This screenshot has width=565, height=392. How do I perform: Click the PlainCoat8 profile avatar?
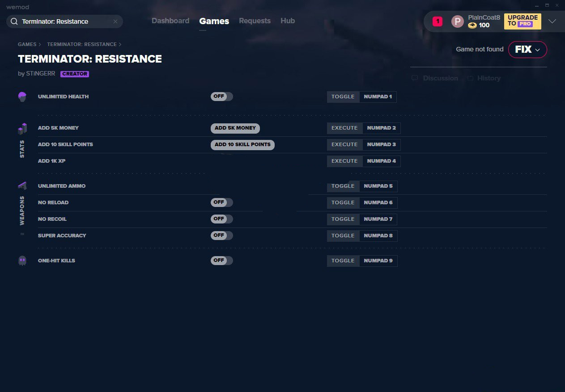[x=457, y=21]
